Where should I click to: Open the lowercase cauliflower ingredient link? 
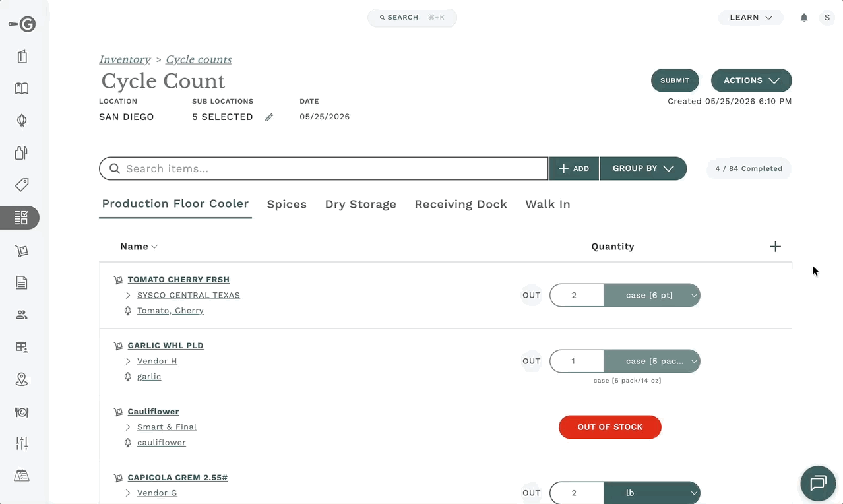pos(162,443)
